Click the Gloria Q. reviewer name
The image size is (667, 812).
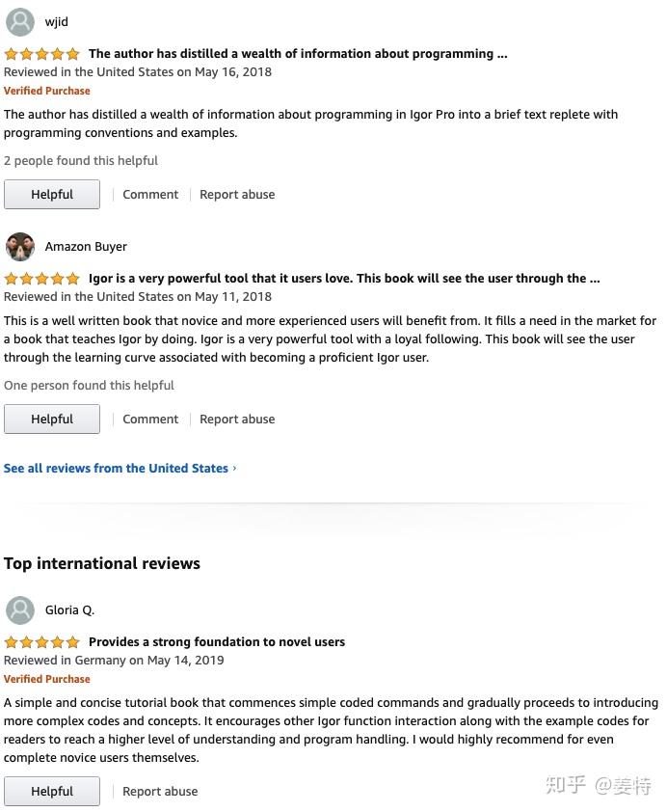point(69,610)
